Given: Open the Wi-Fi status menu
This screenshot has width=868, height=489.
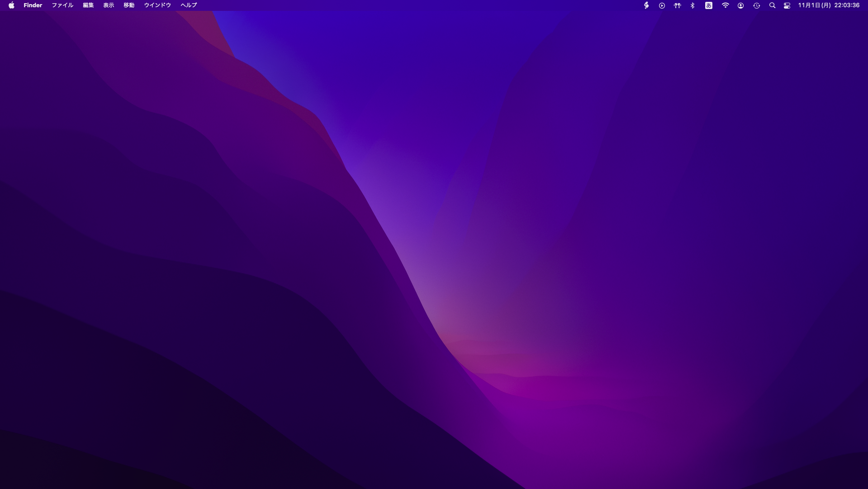Looking at the screenshot, I should [x=725, y=5].
